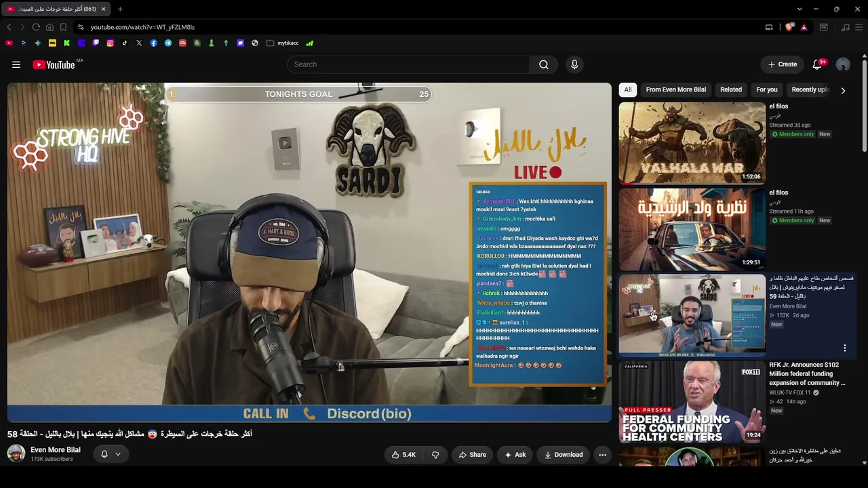This screenshot has width=868, height=488.
Task: Download this video
Action: point(564,455)
